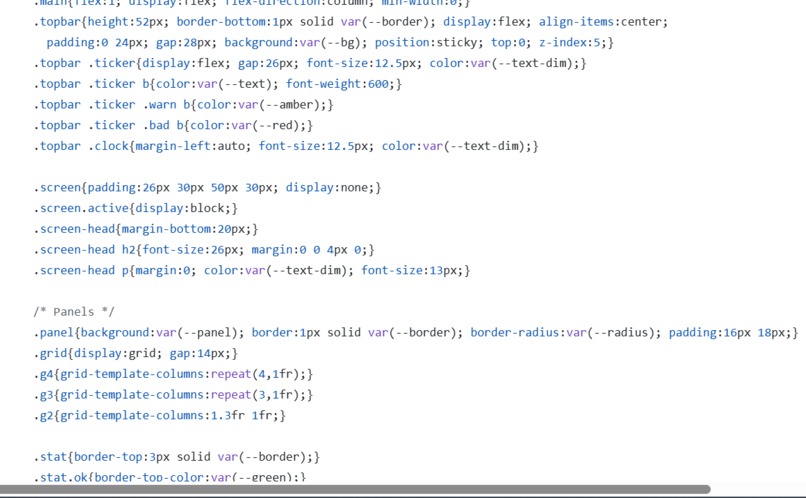Click the '.g3{grid-template-columns:repeat(3,1fr)' line
Viewport: 806px width, 498px height.
point(173,395)
